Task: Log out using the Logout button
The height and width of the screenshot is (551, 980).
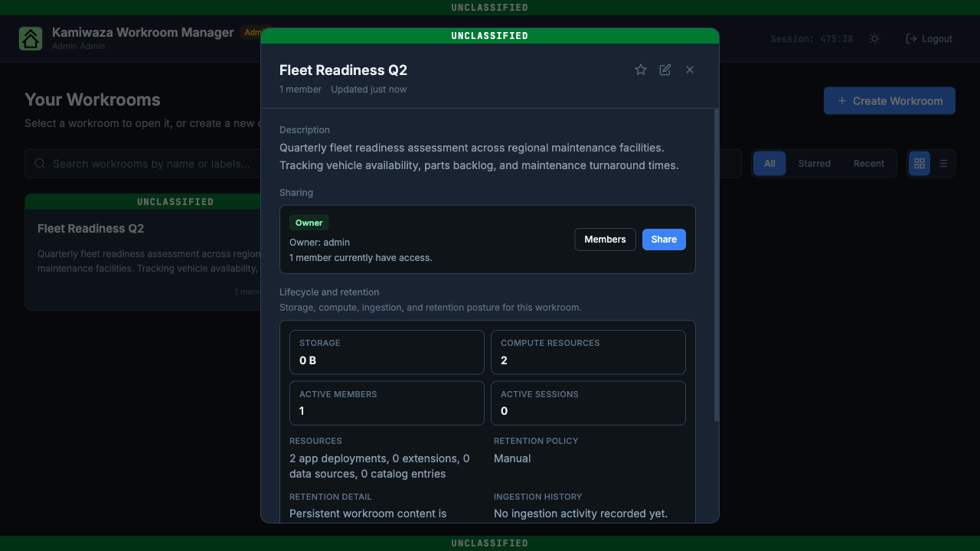Action: [929, 38]
